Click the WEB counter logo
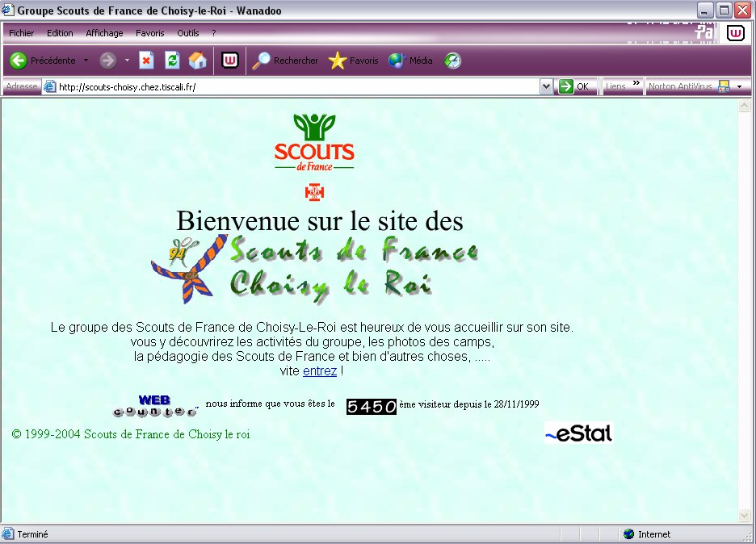This screenshot has height=544, width=756. pos(155,406)
